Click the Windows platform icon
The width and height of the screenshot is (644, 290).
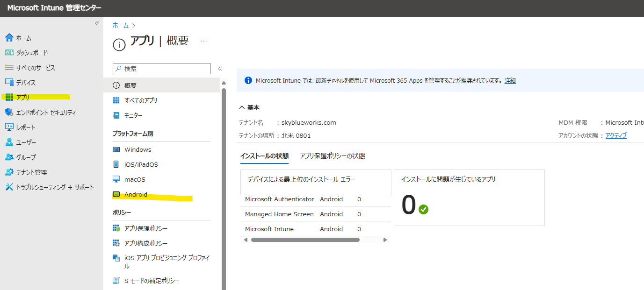point(116,149)
